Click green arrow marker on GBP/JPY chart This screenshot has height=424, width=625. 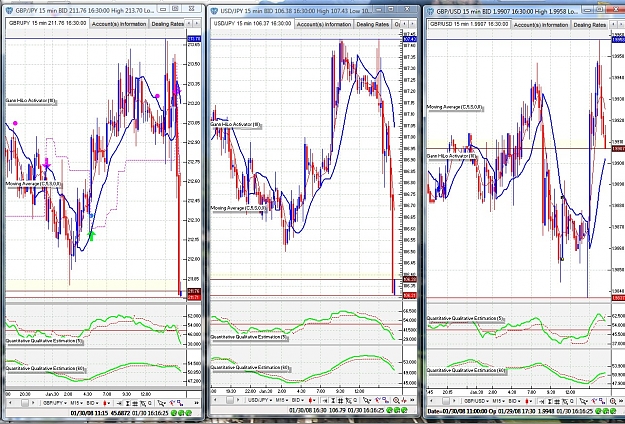pos(92,236)
